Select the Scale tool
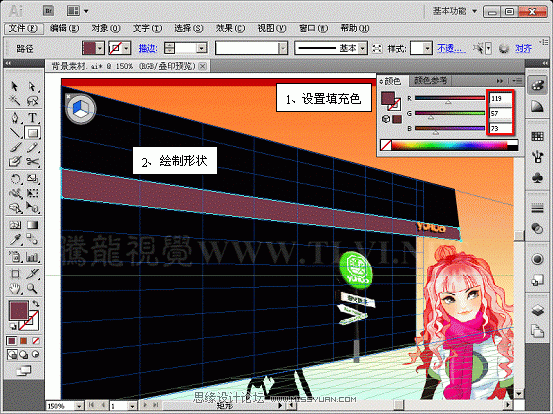553x414 pixels. 32,178
